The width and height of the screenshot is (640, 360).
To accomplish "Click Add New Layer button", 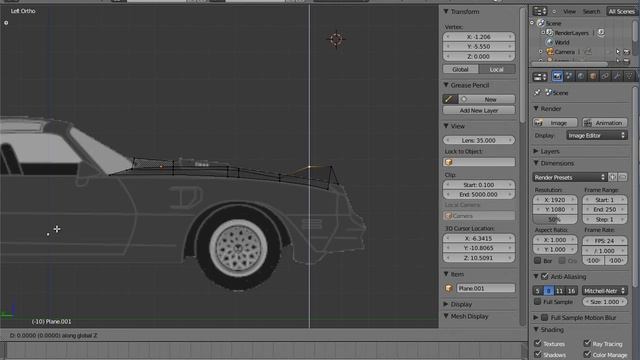I will pyautogui.click(x=479, y=110).
